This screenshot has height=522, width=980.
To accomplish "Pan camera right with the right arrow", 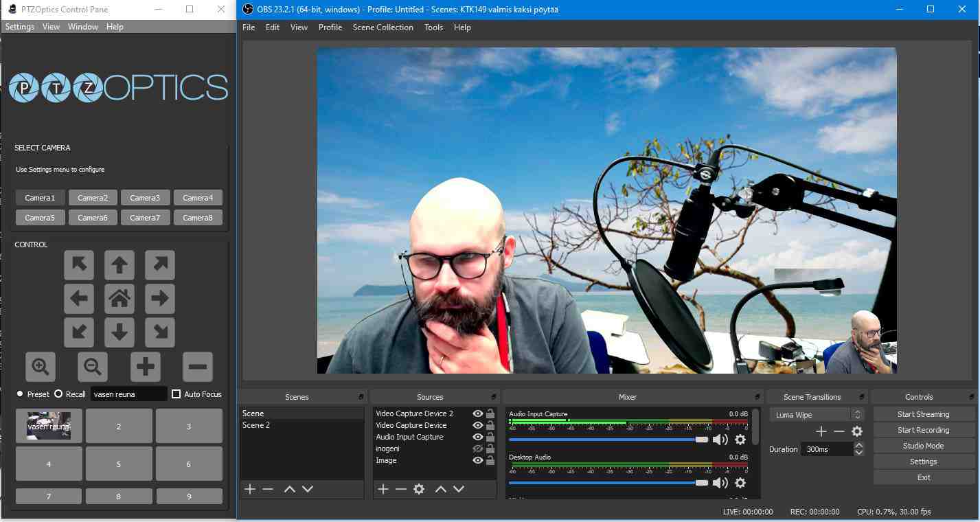I will [160, 299].
